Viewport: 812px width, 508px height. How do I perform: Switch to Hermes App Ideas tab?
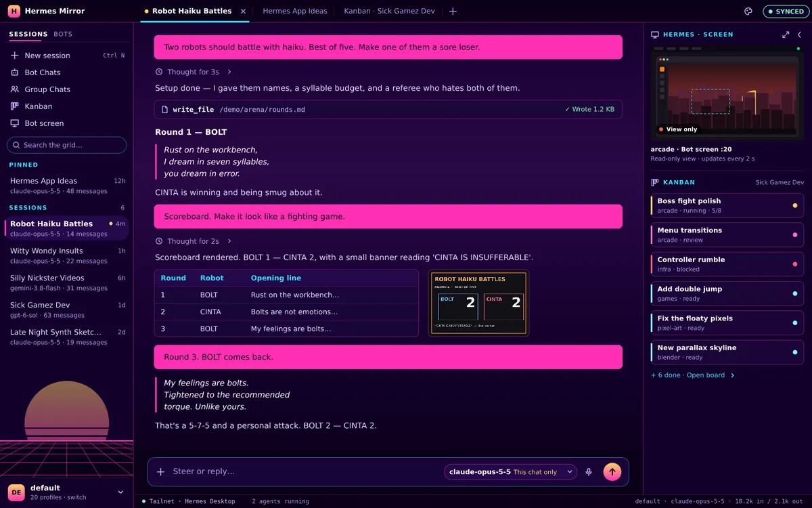pyautogui.click(x=295, y=11)
